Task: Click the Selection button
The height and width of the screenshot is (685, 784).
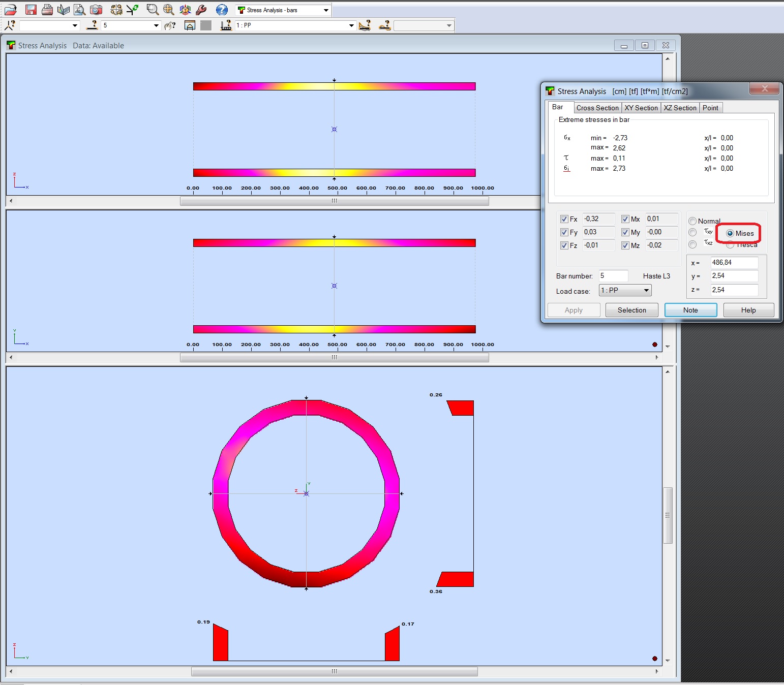Action: pyautogui.click(x=631, y=310)
